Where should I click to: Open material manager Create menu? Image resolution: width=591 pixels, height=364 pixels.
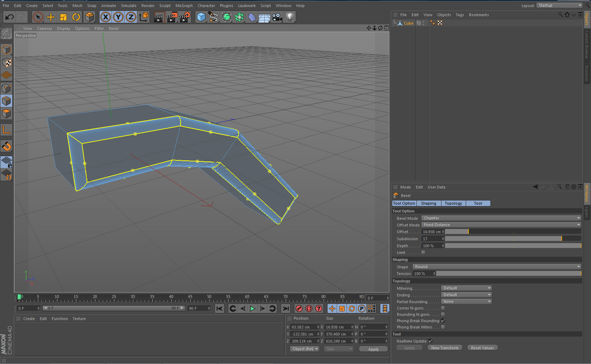29,319
